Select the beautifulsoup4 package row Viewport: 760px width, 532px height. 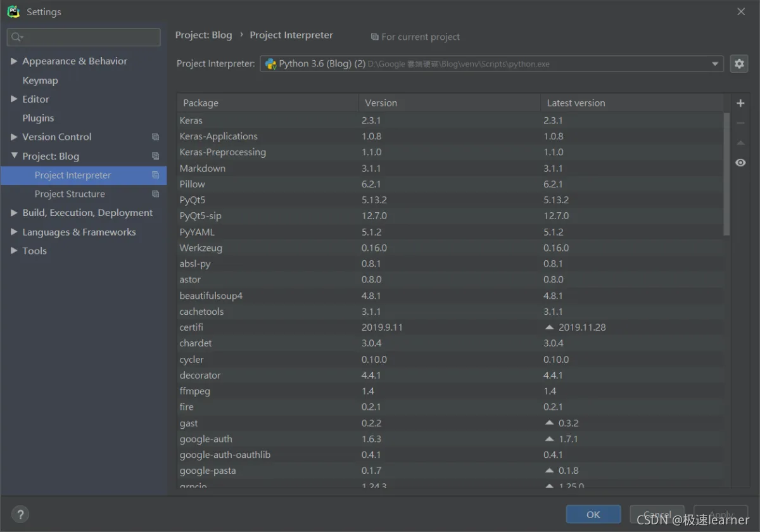click(x=450, y=296)
